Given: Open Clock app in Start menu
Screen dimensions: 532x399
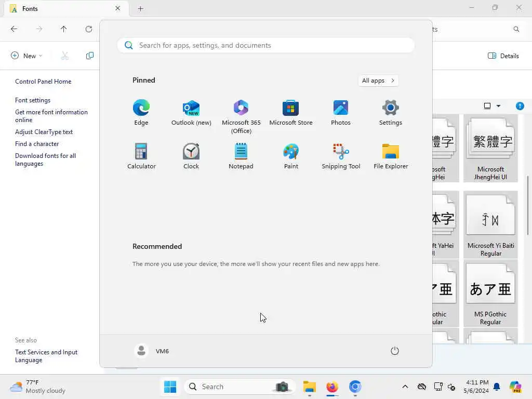Looking at the screenshot, I should click(x=191, y=156).
